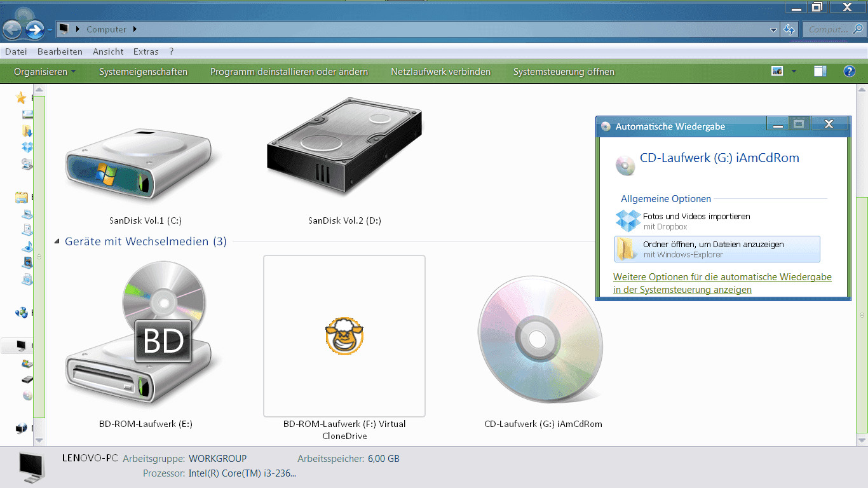Open Desktop in the navigation pane

[x=27, y=114]
